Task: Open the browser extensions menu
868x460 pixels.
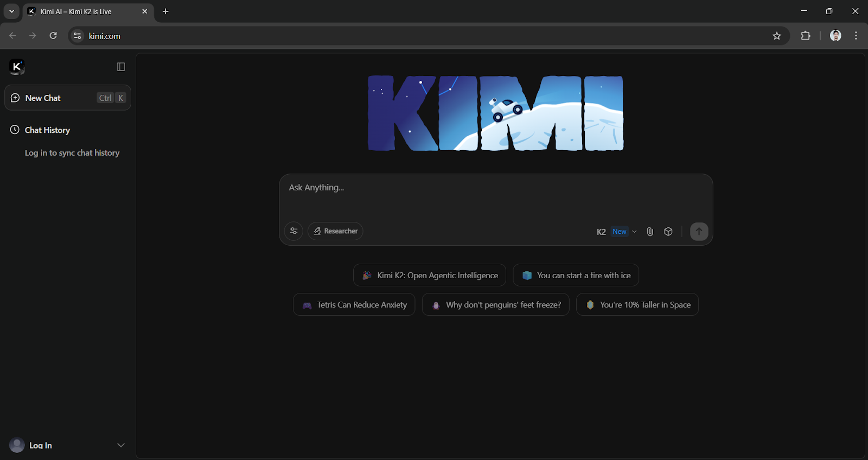Action: pos(806,36)
